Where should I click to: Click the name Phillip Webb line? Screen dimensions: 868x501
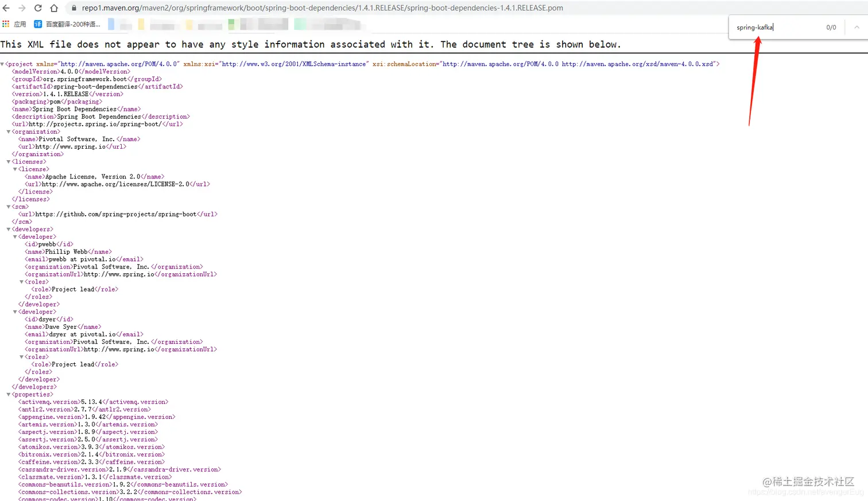click(68, 251)
